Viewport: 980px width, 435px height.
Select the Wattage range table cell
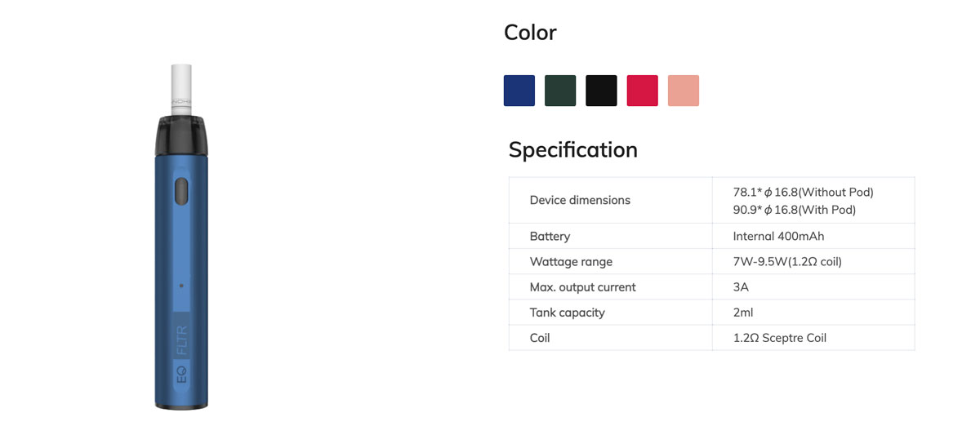coord(610,261)
